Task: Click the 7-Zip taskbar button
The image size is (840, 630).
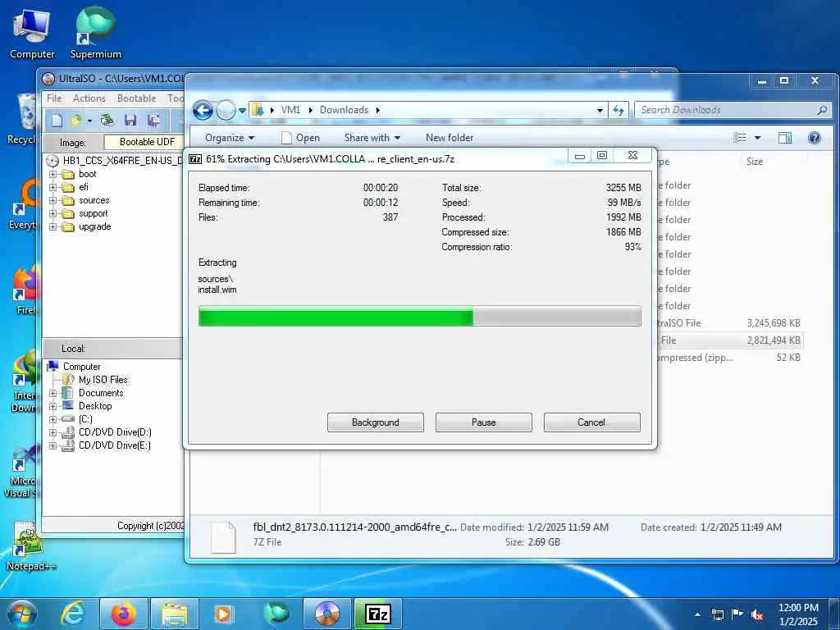Action: tap(378, 614)
